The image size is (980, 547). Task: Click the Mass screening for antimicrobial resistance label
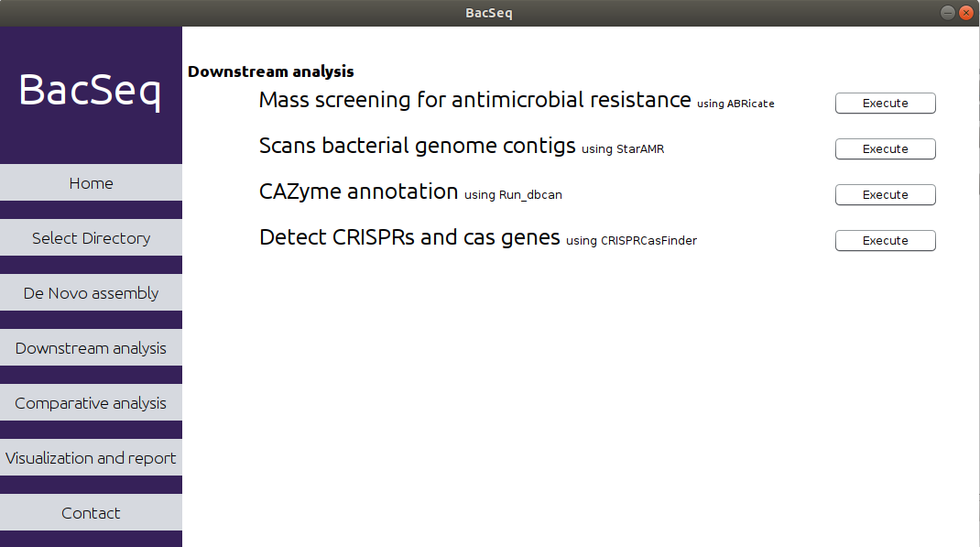[x=475, y=100]
